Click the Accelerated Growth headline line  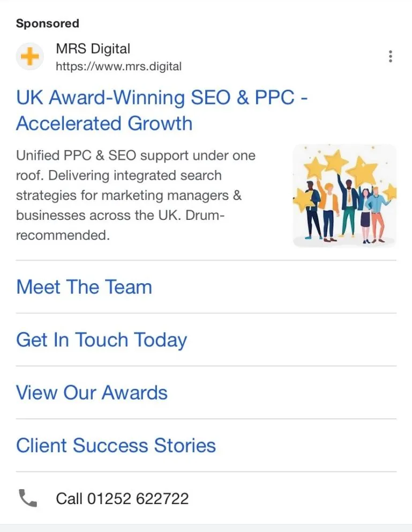[x=104, y=123]
